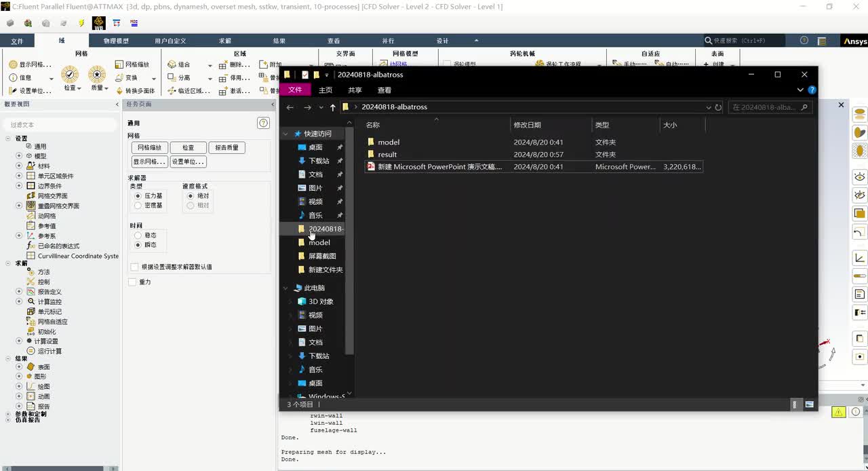The width and height of the screenshot is (868, 471).
Task: Click Report Quality (报告质量) button
Action: 227,147
